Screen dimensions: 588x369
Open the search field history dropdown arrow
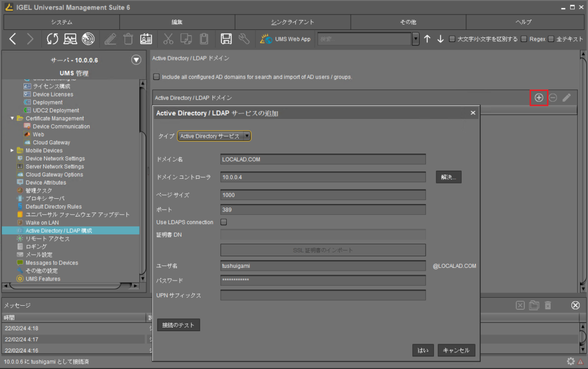click(416, 39)
